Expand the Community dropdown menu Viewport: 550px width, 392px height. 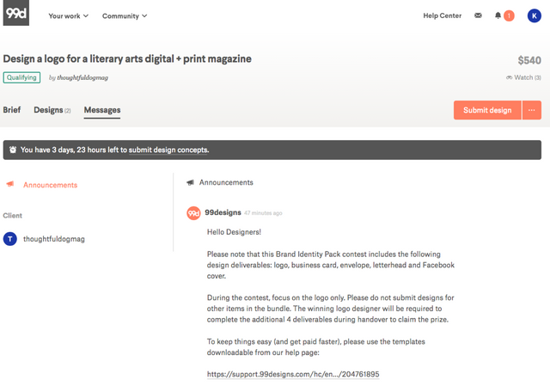pos(125,15)
